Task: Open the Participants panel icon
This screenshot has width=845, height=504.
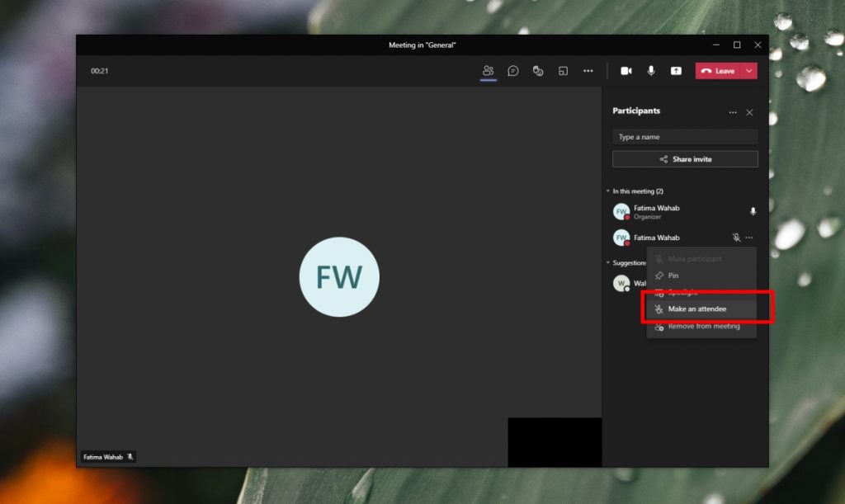Action: point(488,71)
